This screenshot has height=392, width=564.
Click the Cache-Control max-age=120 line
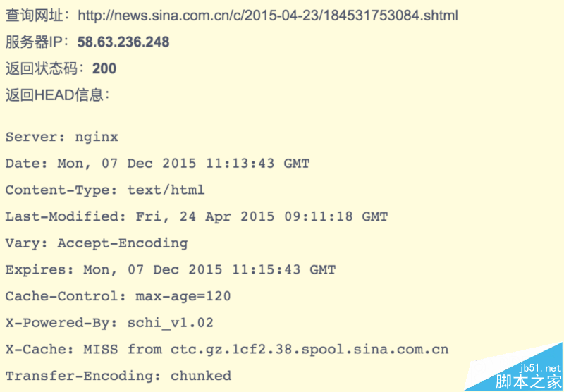(x=118, y=297)
